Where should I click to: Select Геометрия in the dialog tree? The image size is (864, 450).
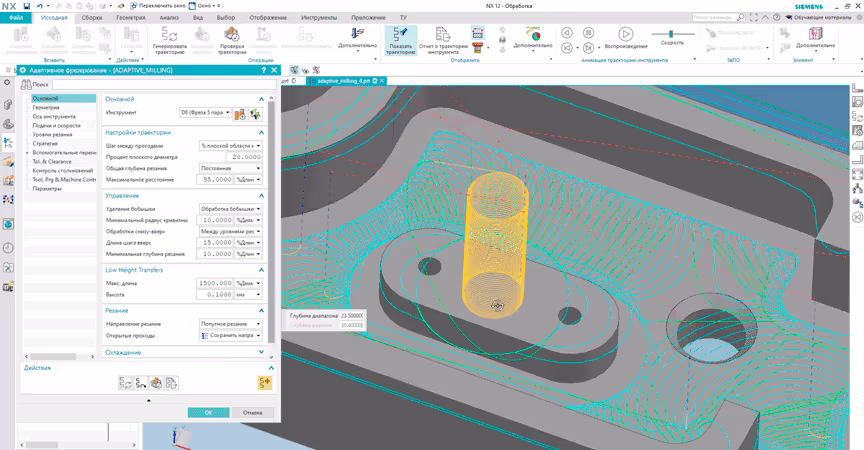[x=46, y=107]
